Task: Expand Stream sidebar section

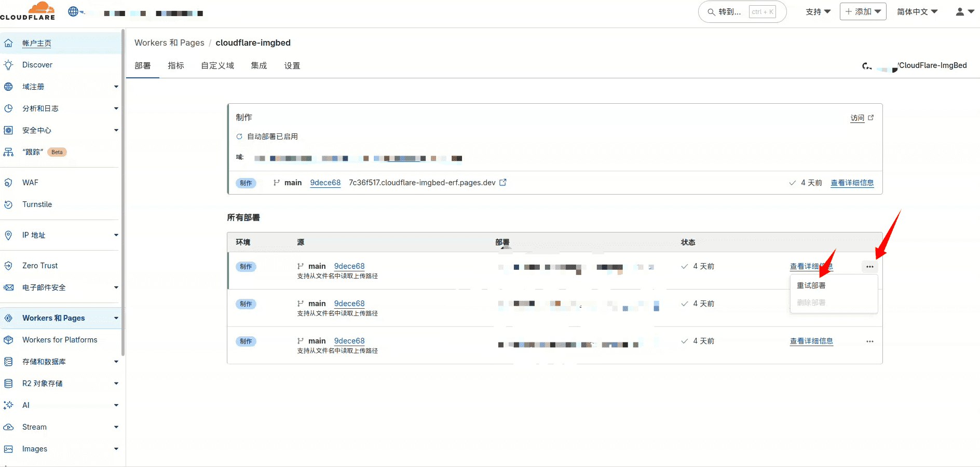Action: [x=116, y=427]
